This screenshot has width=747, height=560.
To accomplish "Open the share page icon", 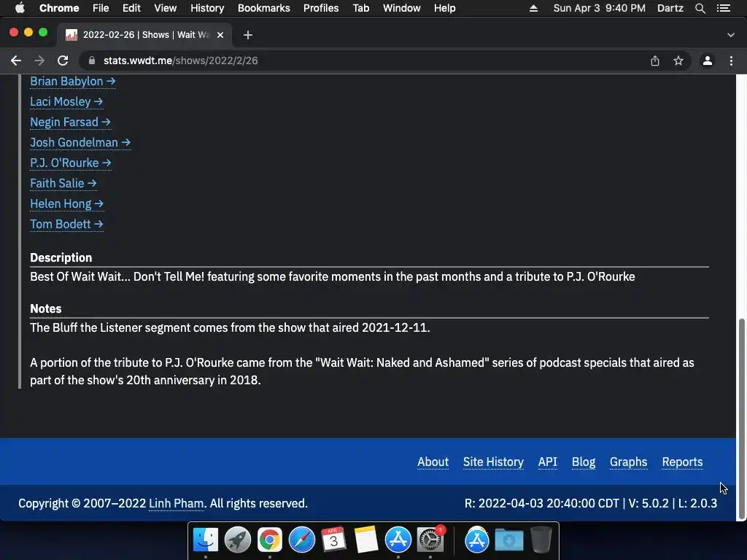I will tap(655, 61).
